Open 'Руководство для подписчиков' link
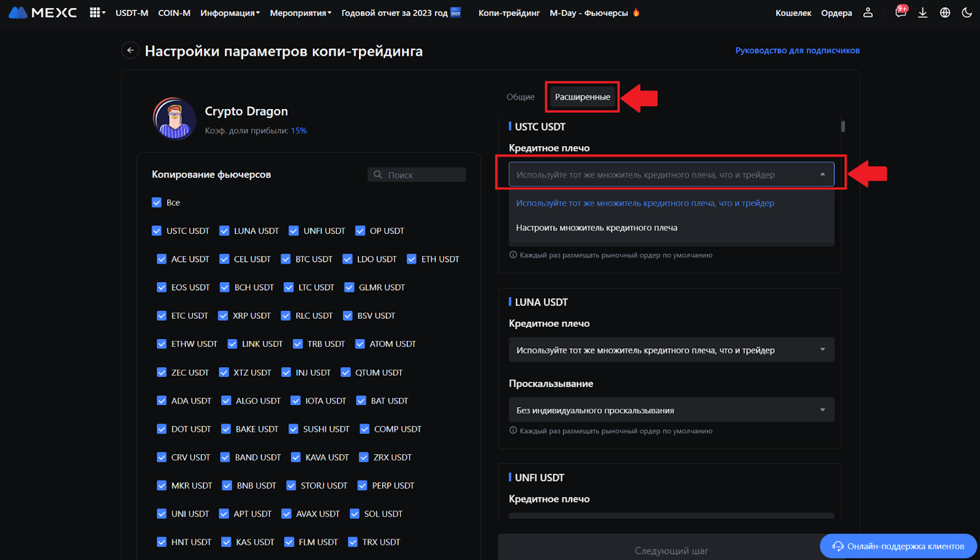The height and width of the screenshot is (560, 980). tap(797, 51)
